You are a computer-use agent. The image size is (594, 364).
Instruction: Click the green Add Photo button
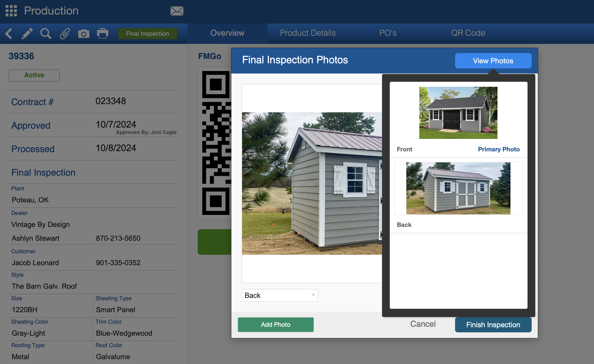click(x=276, y=325)
